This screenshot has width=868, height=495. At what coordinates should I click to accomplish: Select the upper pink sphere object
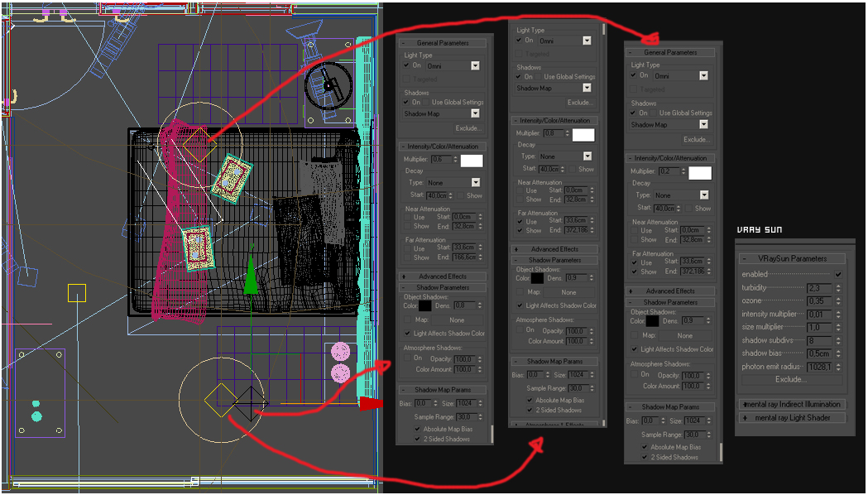tap(340, 352)
